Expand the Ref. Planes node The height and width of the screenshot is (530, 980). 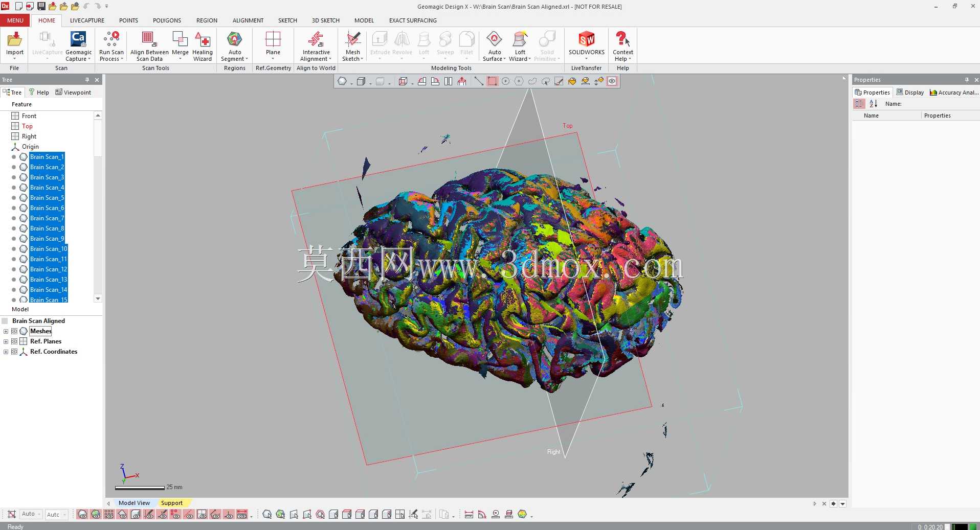pos(6,341)
